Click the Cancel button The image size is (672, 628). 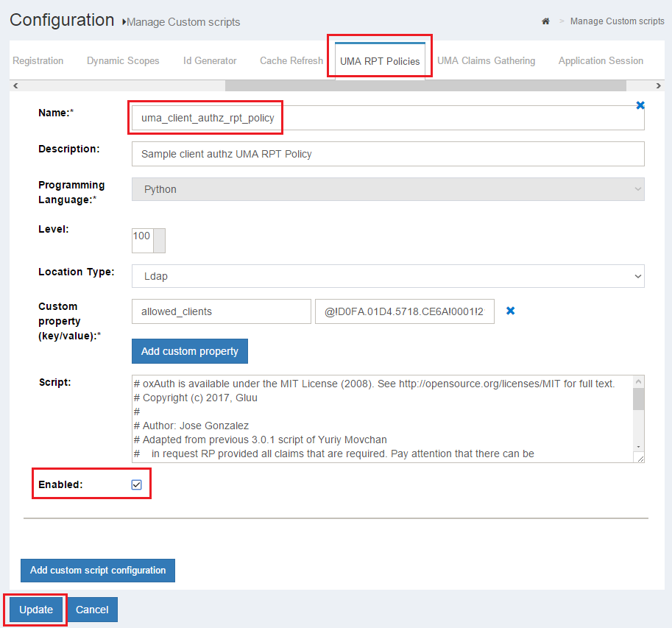(92, 610)
